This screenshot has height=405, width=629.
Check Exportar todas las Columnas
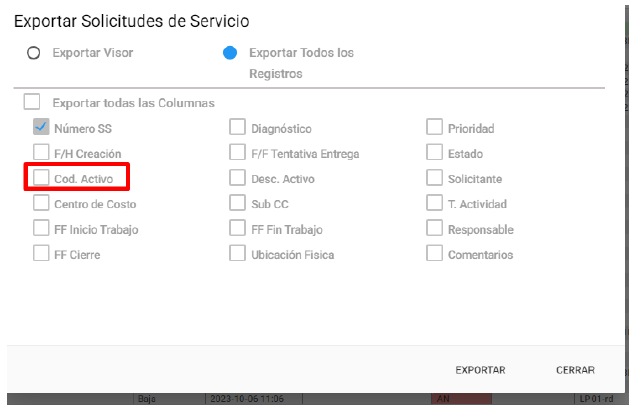[32, 102]
